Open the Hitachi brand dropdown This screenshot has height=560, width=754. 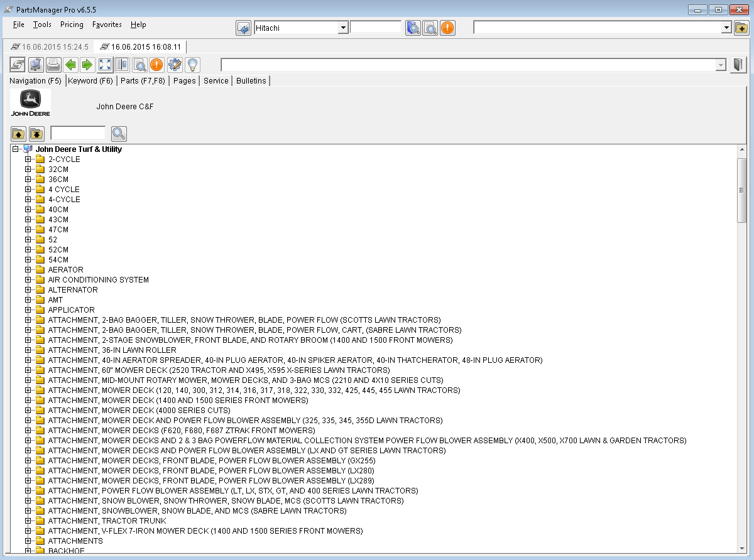pos(342,28)
